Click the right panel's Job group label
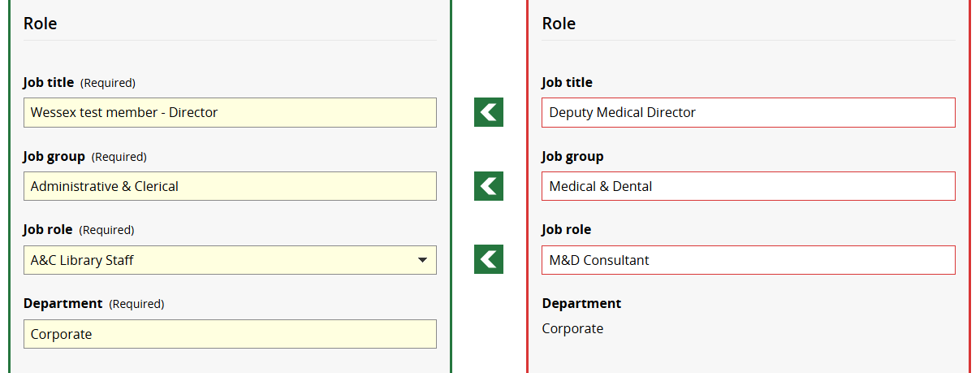Image resolution: width=980 pixels, height=373 pixels. click(572, 157)
